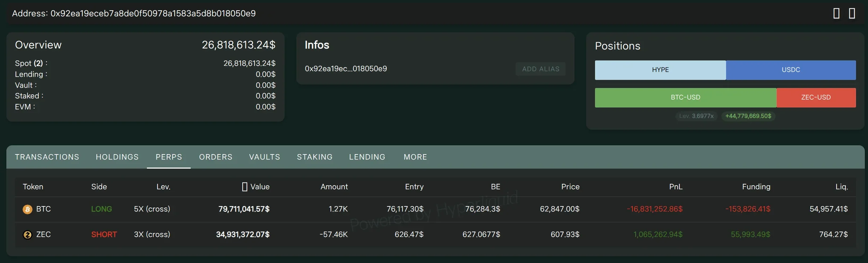
Task: Click the 3X (cross) leverage cell
Action: [152, 235]
